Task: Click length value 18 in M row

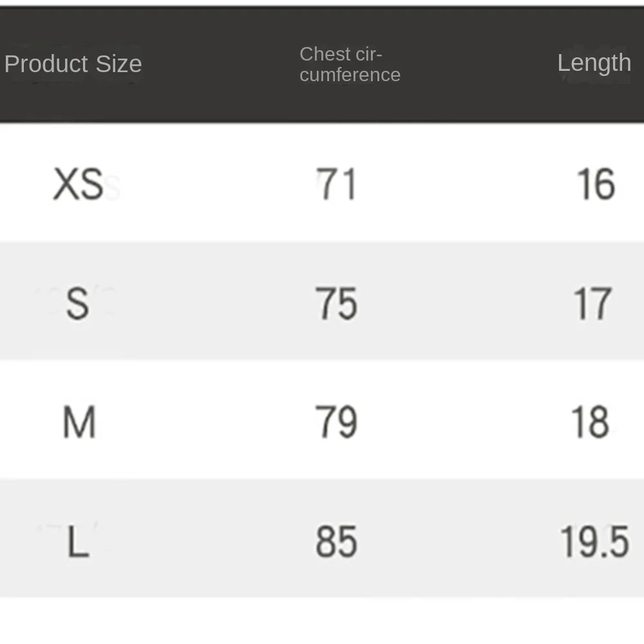Action: coord(590,423)
